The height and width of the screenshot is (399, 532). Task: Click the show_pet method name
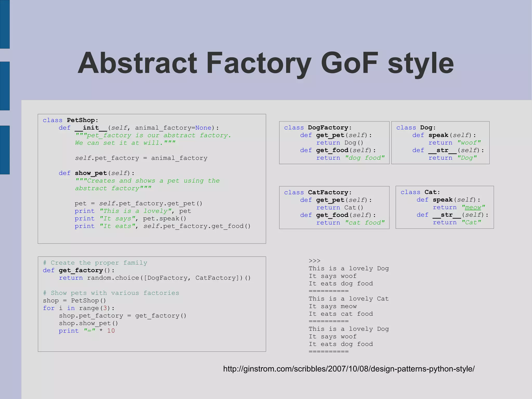pyautogui.click(x=91, y=173)
